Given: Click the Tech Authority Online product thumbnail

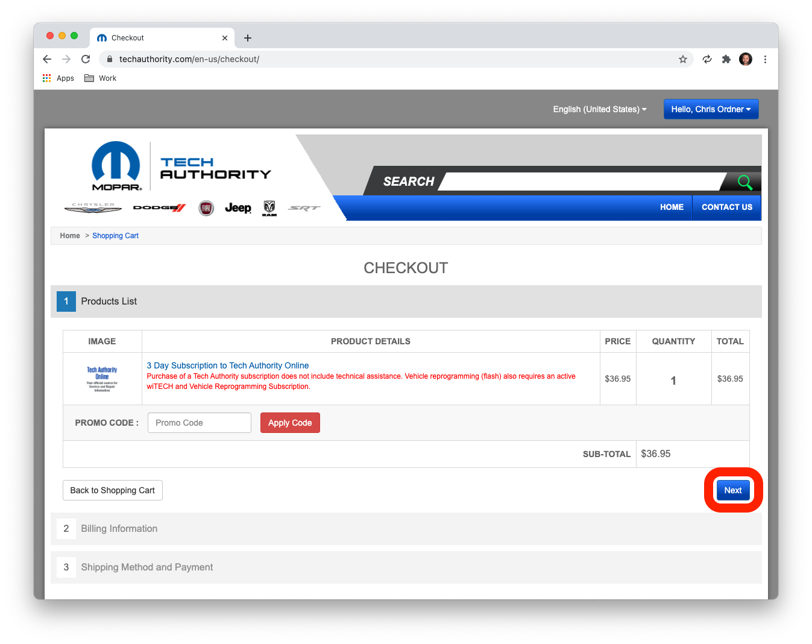Looking at the screenshot, I should pos(102,379).
